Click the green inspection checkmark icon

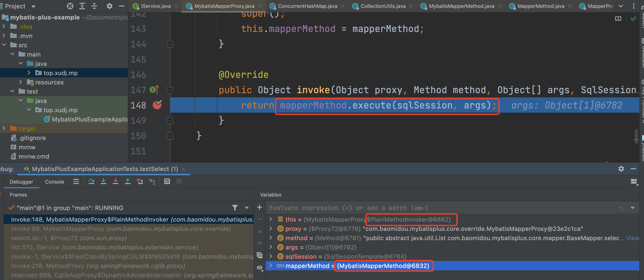pyautogui.click(x=633, y=19)
